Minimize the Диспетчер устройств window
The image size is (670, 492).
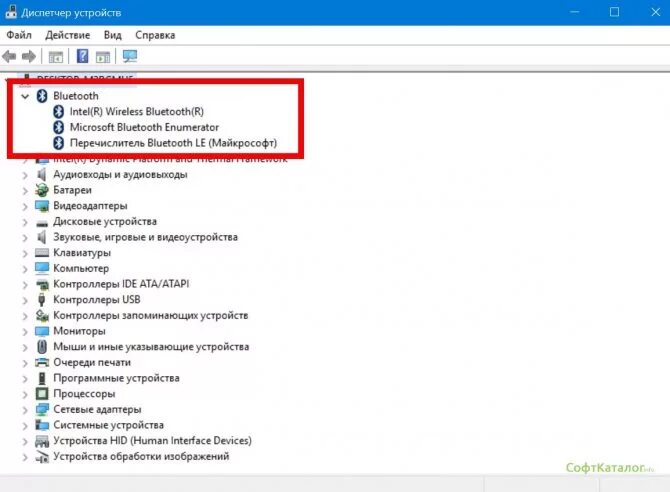(x=575, y=12)
